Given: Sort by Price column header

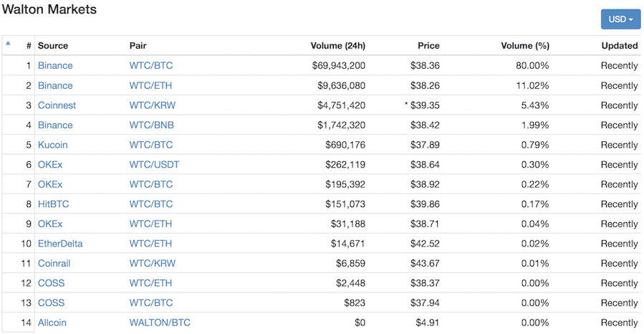Looking at the screenshot, I should [428, 46].
